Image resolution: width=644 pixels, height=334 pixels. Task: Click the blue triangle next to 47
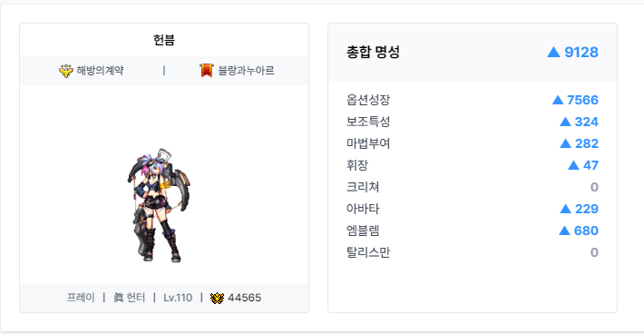point(573,165)
